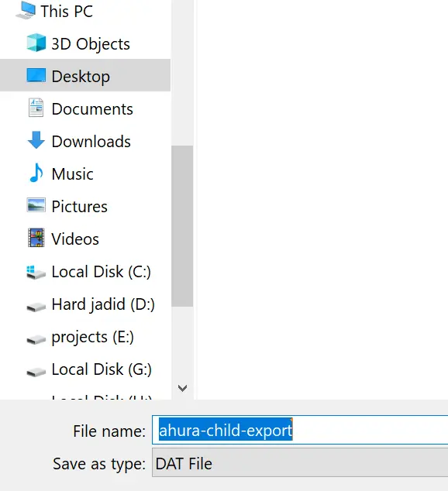Screen dimensions: 448x491
Task: Click the navigation pane scroll down arrow
Action: (x=182, y=388)
